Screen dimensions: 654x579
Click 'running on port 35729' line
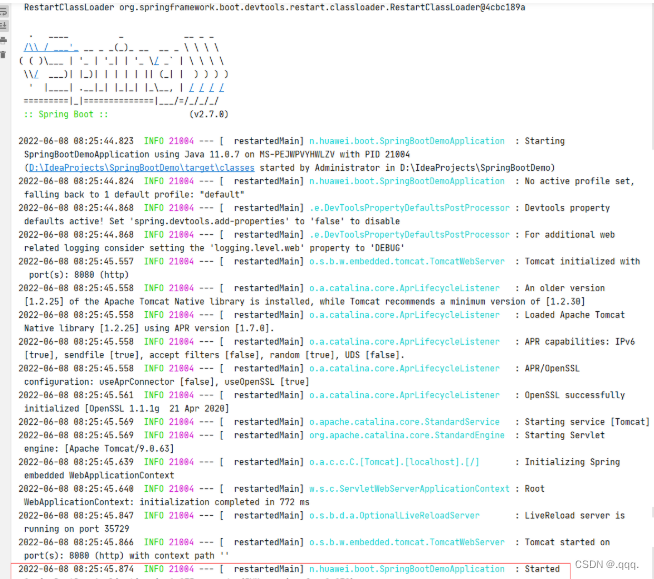click(76, 529)
